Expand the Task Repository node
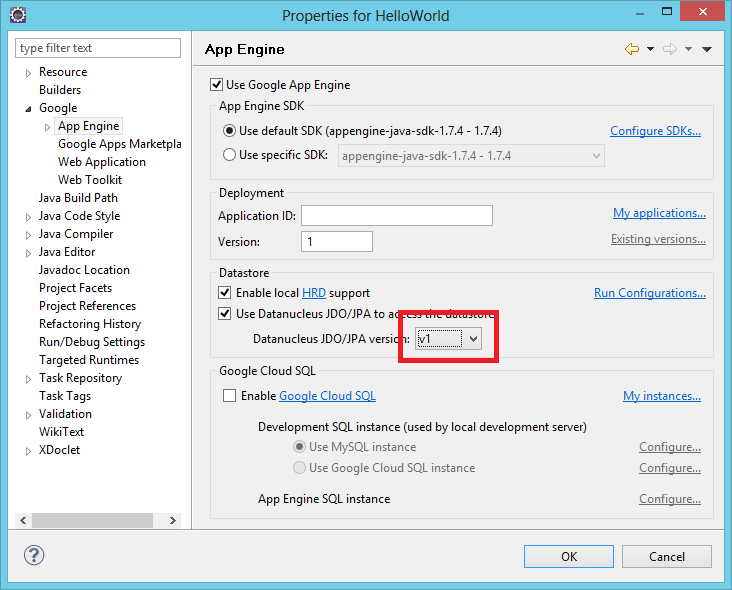 point(28,379)
